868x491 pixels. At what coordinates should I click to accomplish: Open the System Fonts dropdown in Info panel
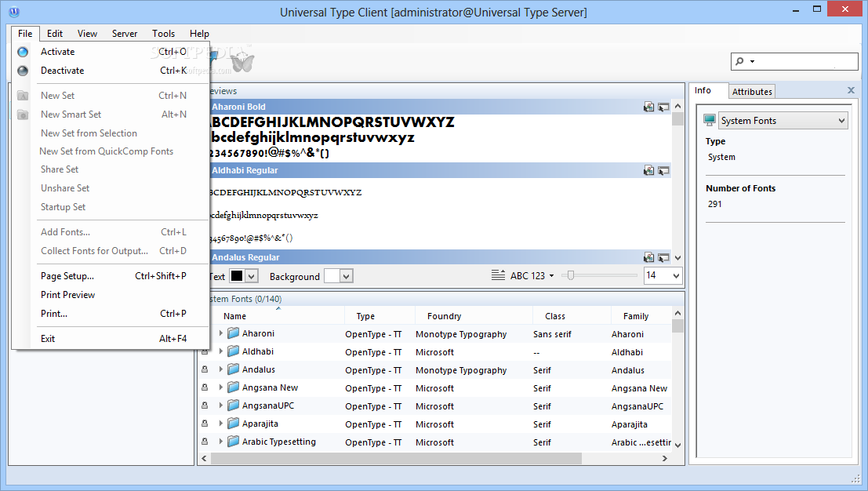point(841,121)
